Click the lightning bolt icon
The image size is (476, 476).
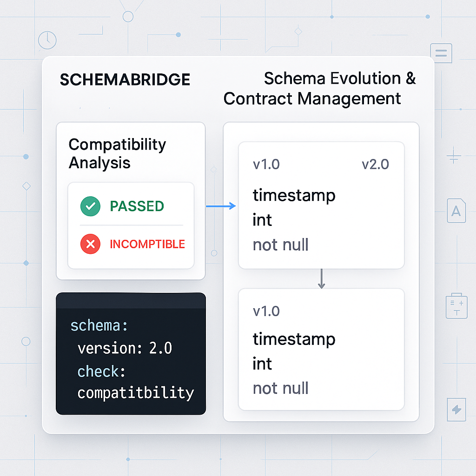click(x=456, y=409)
